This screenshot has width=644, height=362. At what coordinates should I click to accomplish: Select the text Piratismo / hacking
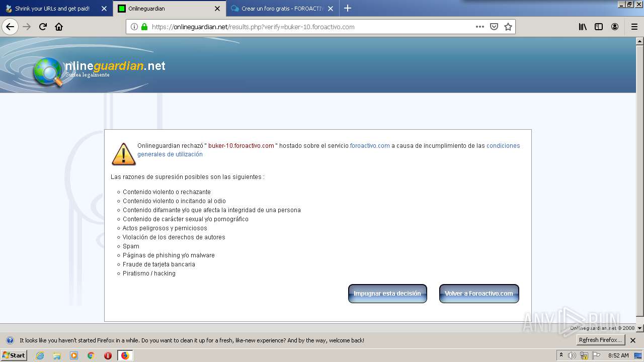tap(149, 274)
